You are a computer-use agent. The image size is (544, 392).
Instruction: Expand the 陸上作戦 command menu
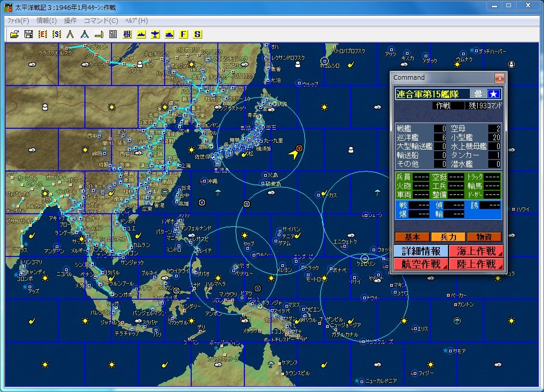point(476,264)
